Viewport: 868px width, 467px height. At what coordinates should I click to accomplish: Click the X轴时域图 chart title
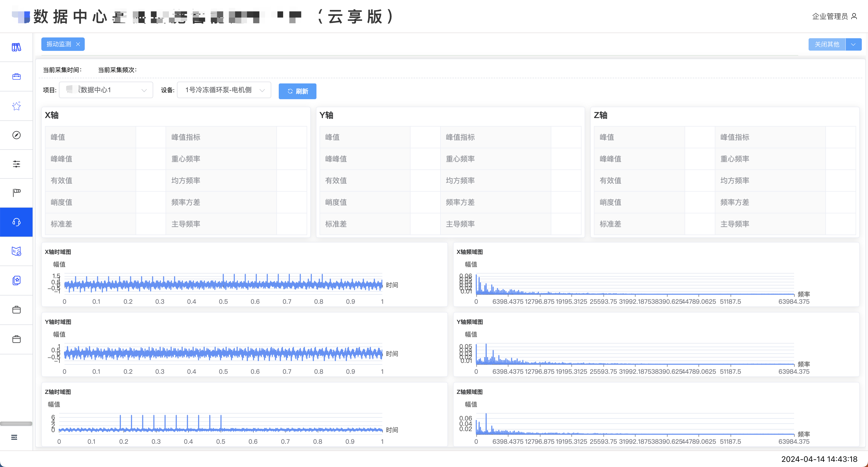click(58, 252)
